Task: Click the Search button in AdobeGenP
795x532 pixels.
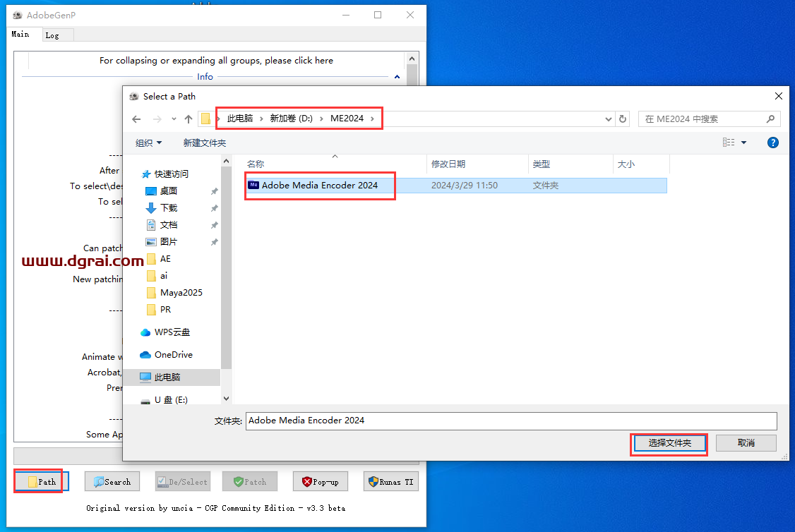Action: tap(112, 481)
